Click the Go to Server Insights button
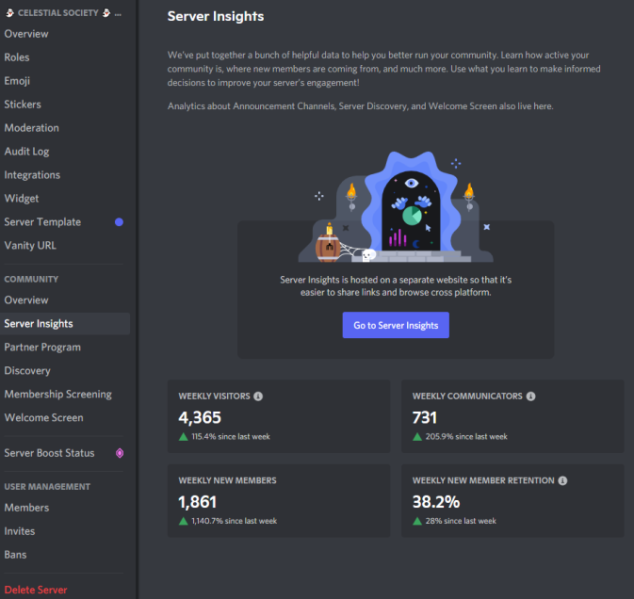 click(x=396, y=325)
